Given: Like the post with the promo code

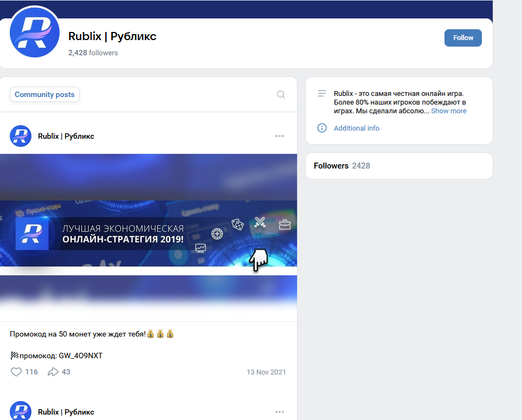Looking at the screenshot, I should [16, 372].
